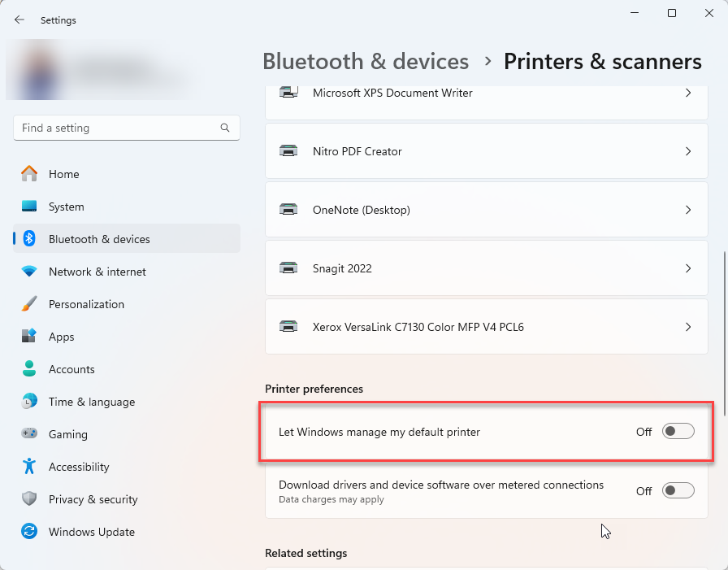Click the Privacy & security shield icon
728x570 pixels.
[29, 499]
